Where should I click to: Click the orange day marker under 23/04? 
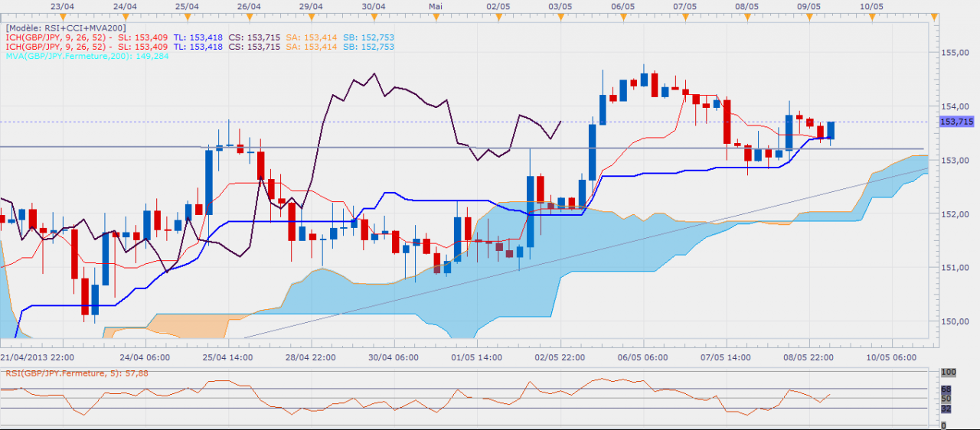[x=64, y=16]
